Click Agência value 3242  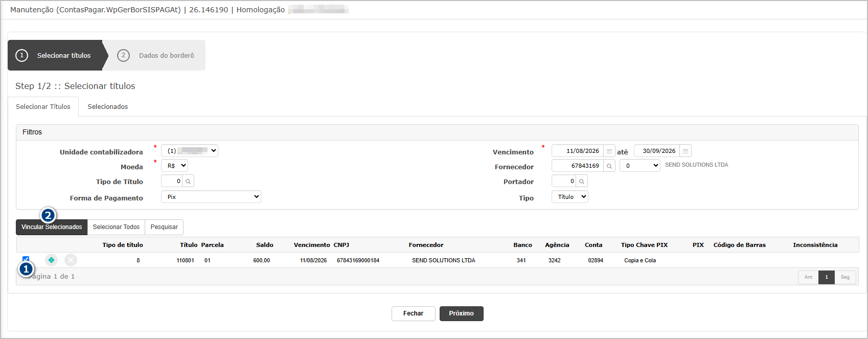(554, 260)
